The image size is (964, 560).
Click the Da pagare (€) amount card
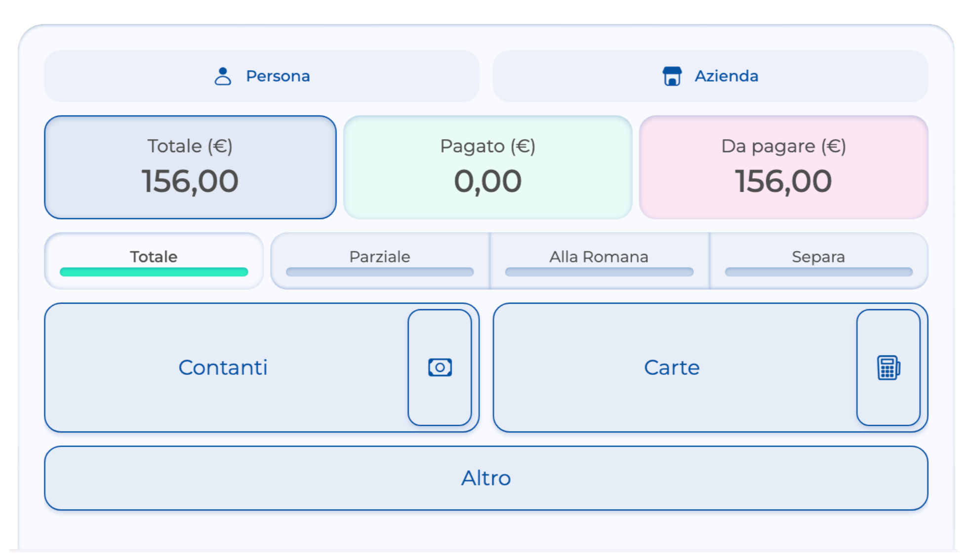click(x=783, y=167)
